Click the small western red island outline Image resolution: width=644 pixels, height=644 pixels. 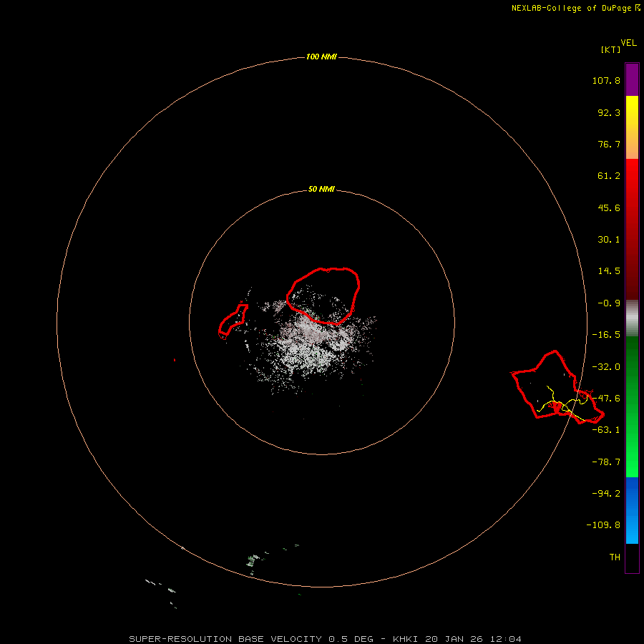point(233,321)
